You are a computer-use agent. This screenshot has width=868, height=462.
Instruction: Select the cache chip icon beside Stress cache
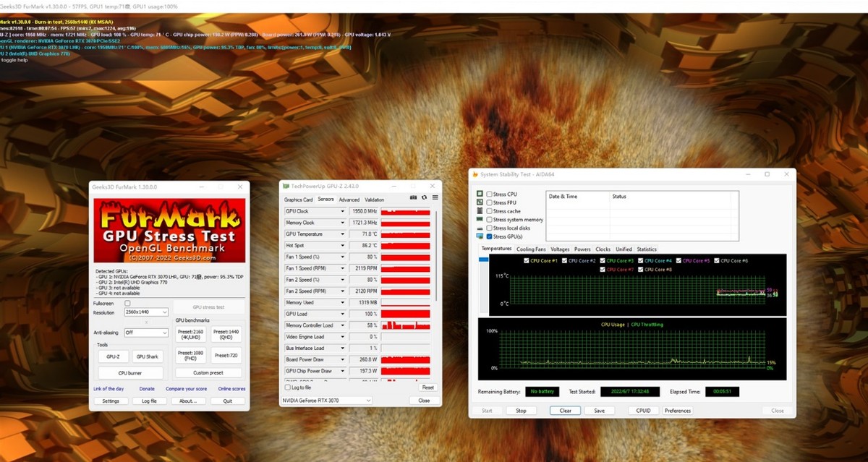tap(480, 211)
